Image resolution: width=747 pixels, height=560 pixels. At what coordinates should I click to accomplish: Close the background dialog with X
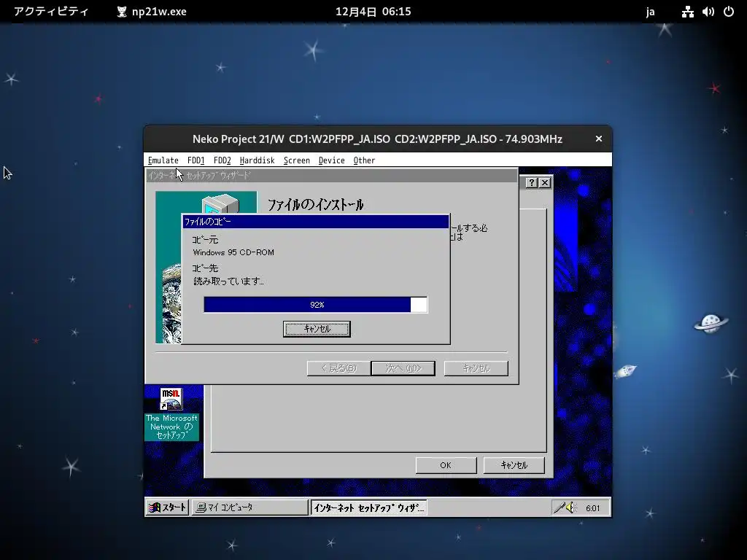click(x=545, y=183)
